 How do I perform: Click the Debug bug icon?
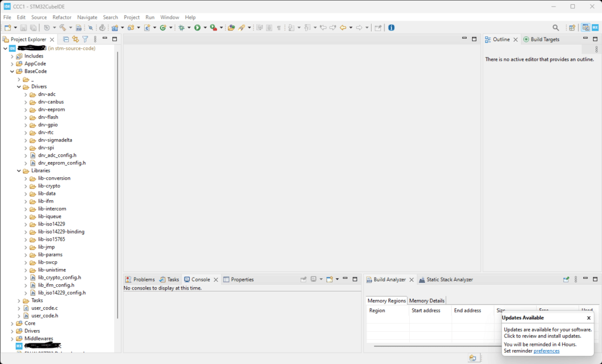click(x=182, y=28)
